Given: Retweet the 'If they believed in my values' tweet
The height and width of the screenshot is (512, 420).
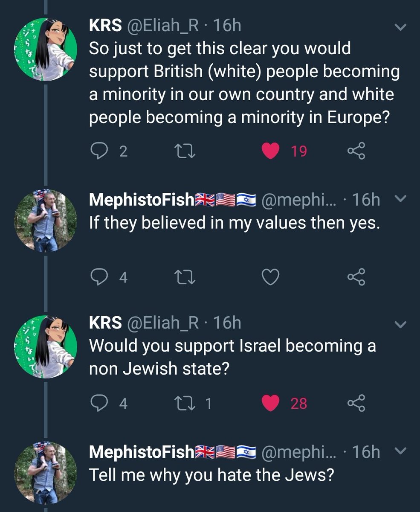Looking at the screenshot, I should 185,277.
